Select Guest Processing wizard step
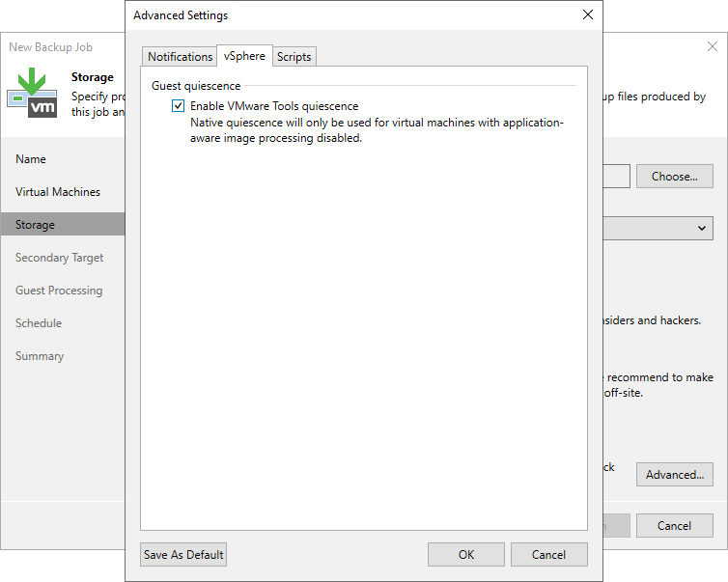The image size is (728, 582). (x=59, y=291)
